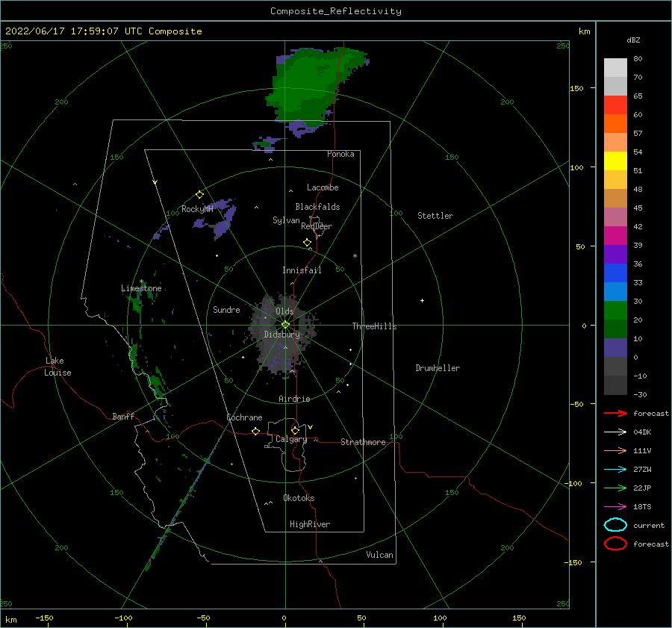Click the Sylvan label
The width and height of the screenshot is (672, 628).
pyautogui.click(x=286, y=220)
